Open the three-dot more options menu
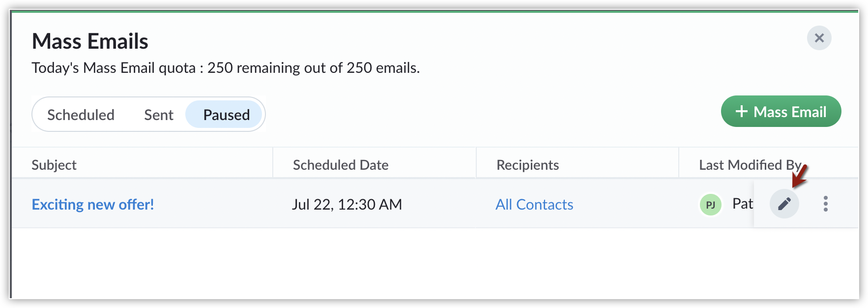Screen dimensions: 868x308 (x=825, y=204)
